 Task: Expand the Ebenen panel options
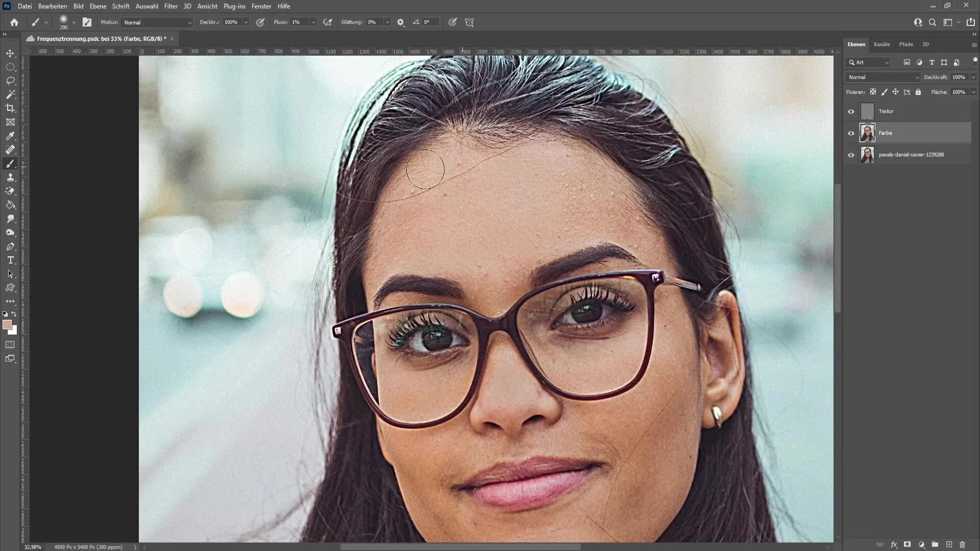click(974, 44)
